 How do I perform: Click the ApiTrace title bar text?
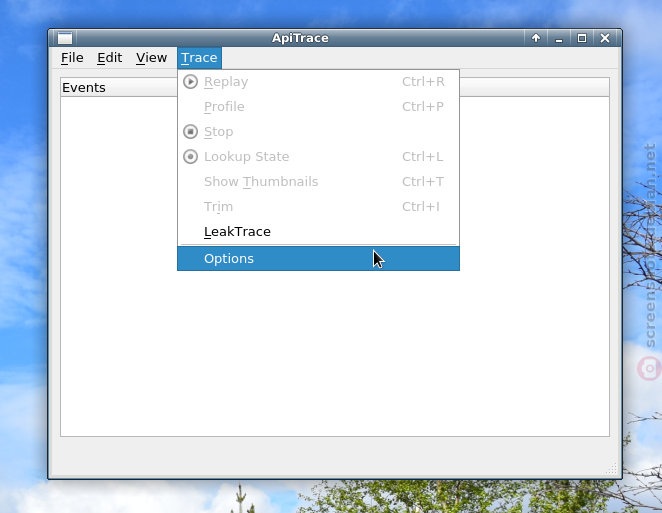[300, 38]
